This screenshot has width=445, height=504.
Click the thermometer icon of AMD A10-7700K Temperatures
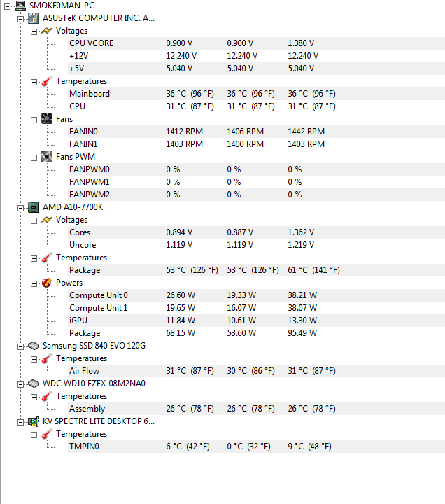pos(47,258)
